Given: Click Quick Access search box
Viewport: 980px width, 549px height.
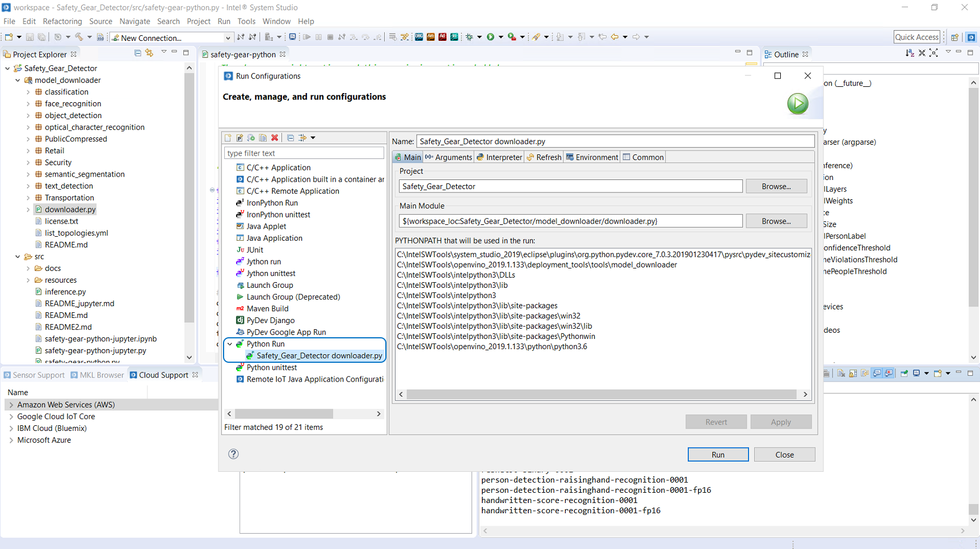Looking at the screenshot, I should pos(916,37).
